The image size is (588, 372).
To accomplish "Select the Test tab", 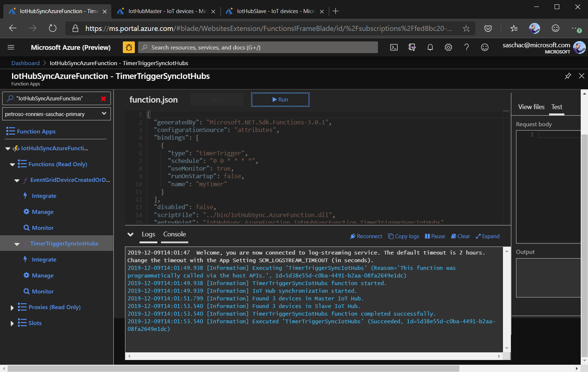I will 557,107.
